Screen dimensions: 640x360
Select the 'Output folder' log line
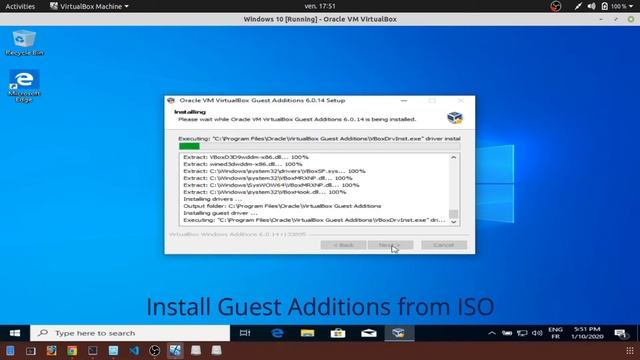[282, 206]
